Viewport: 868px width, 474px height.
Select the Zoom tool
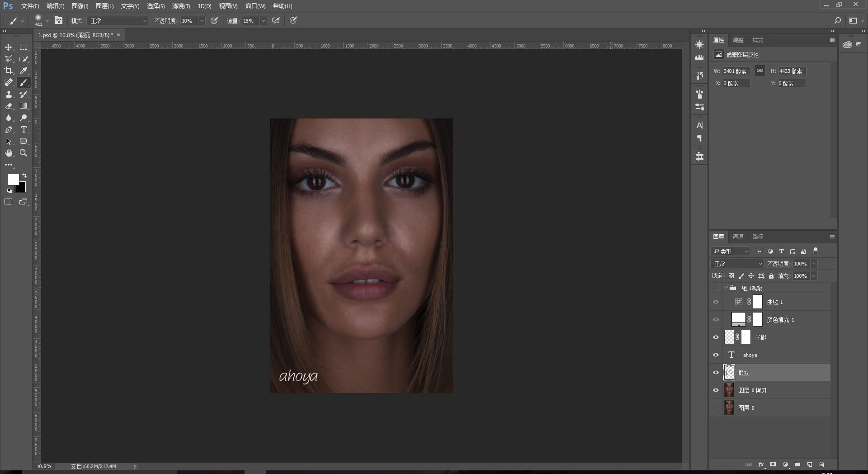tap(24, 153)
